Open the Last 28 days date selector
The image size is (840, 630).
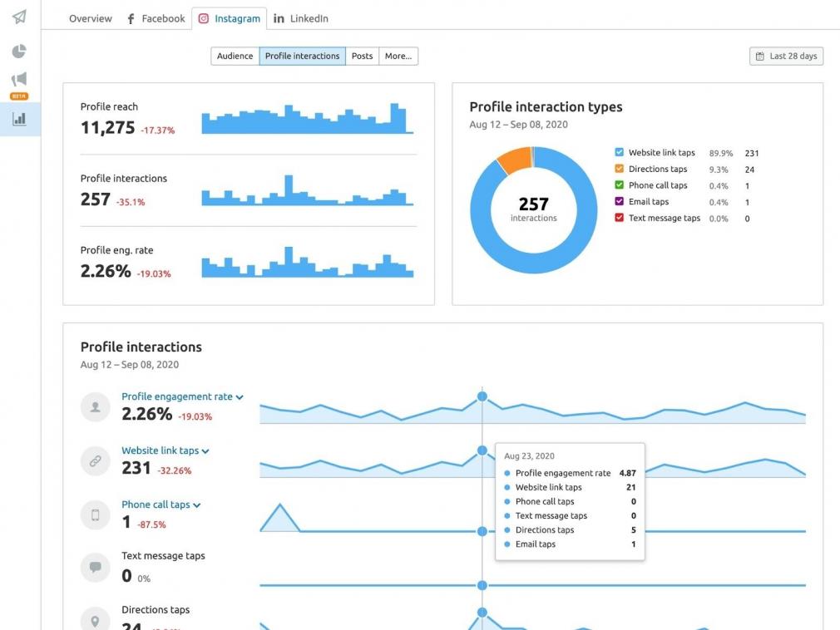(x=787, y=57)
